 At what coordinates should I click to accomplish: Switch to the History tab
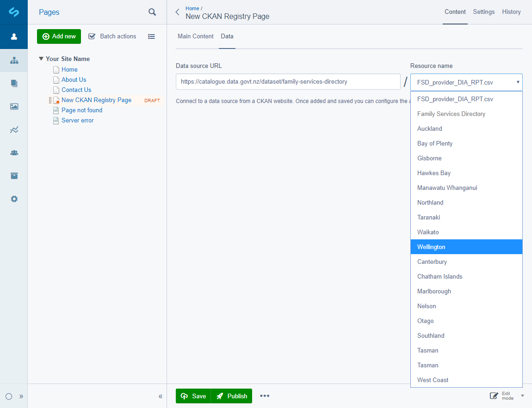(x=511, y=12)
